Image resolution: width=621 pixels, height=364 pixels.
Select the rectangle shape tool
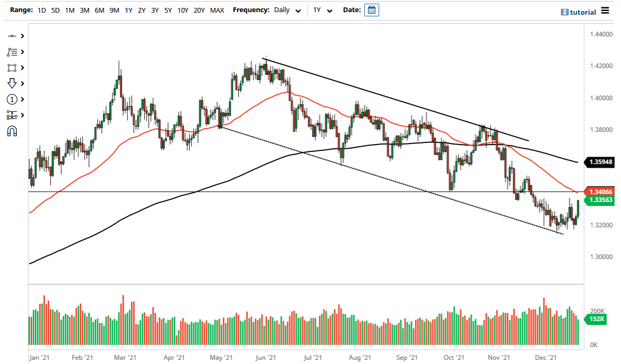13,68
